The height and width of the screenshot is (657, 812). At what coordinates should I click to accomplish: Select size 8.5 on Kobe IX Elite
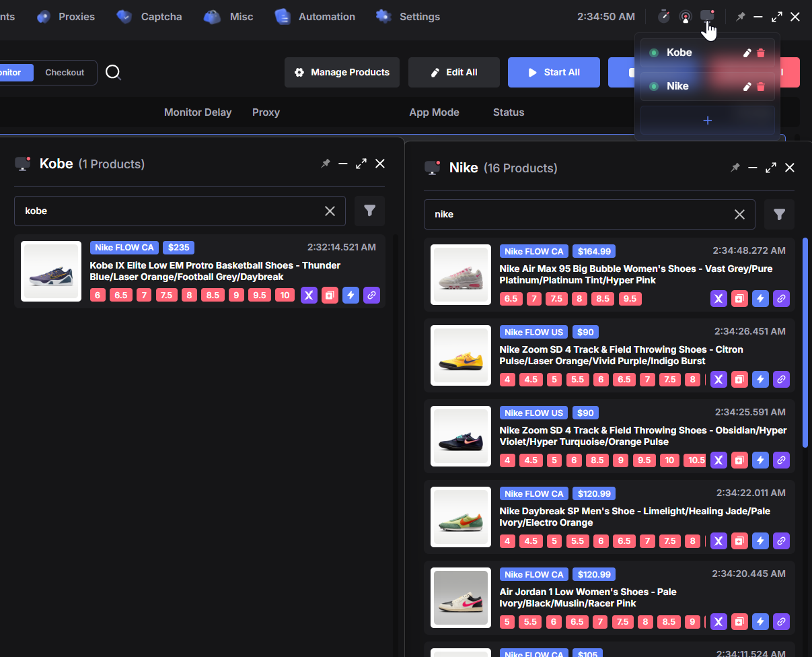(x=212, y=295)
